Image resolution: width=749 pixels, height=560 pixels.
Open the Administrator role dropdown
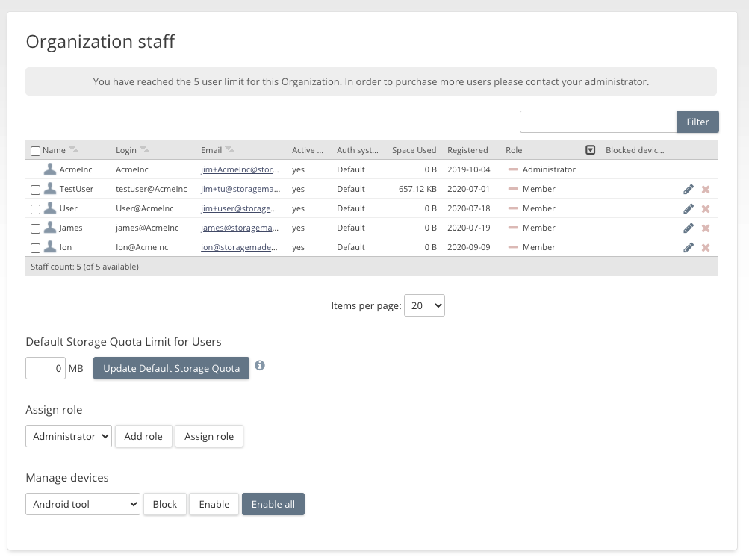tap(69, 437)
